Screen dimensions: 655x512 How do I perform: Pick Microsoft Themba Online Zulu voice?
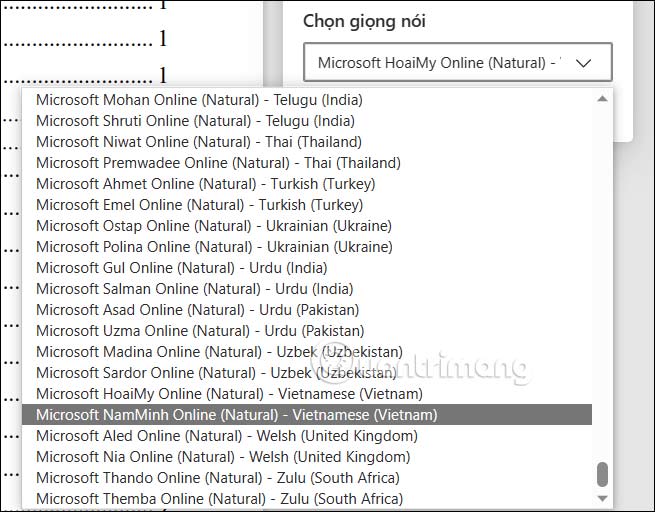(307, 498)
